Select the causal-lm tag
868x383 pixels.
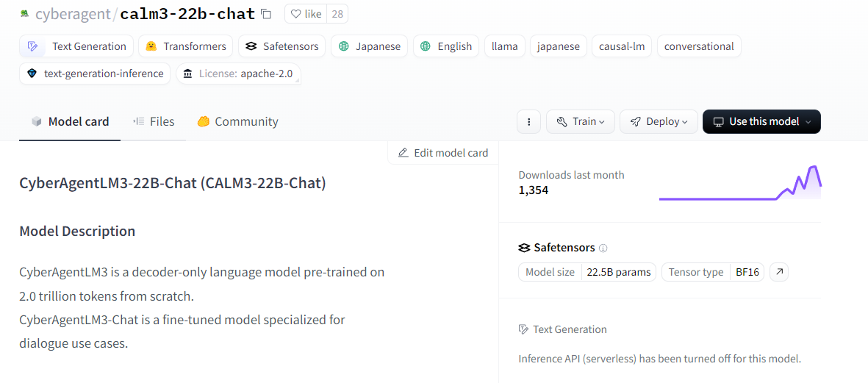622,46
